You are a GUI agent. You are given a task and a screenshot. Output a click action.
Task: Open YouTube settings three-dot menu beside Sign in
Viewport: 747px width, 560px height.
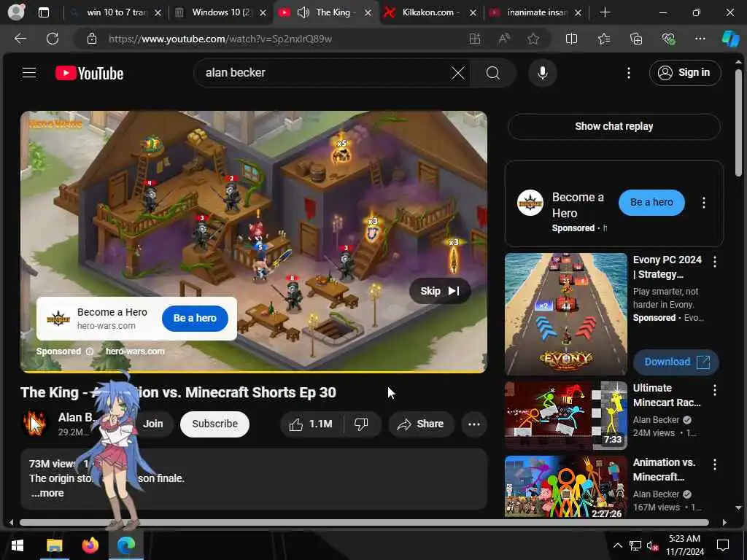pos(628,74)
